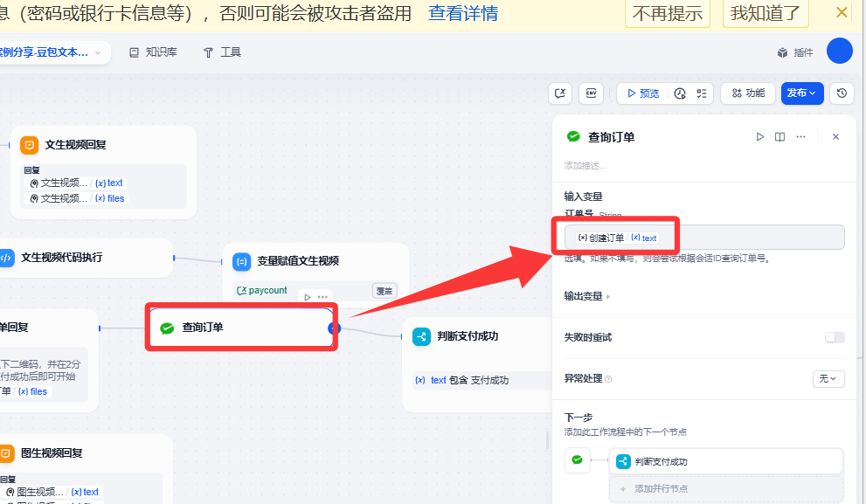The width and height of the screenshot is (866, 504).
Task: Click the 文生视频回复 text variable row
Action: click(77, 183)
